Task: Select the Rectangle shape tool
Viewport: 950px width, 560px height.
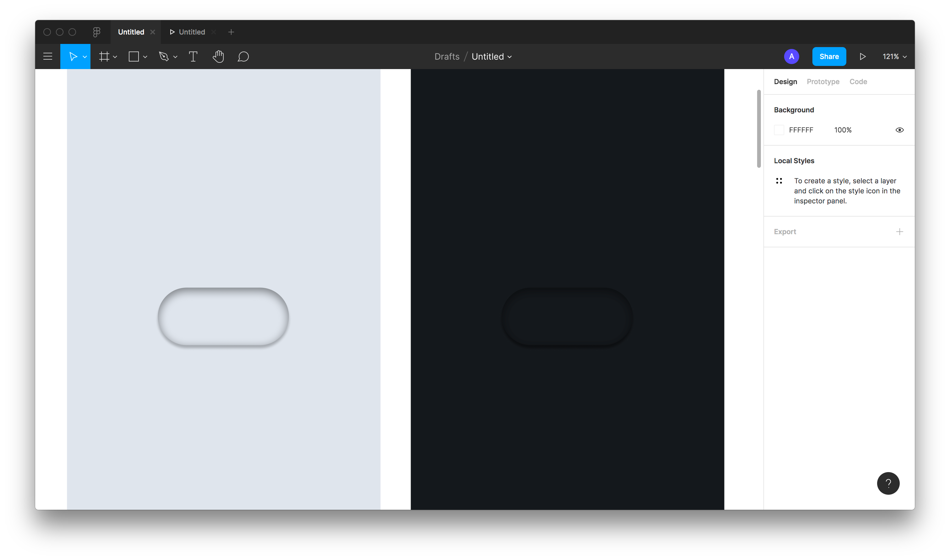Action: [x=134, y=56]
